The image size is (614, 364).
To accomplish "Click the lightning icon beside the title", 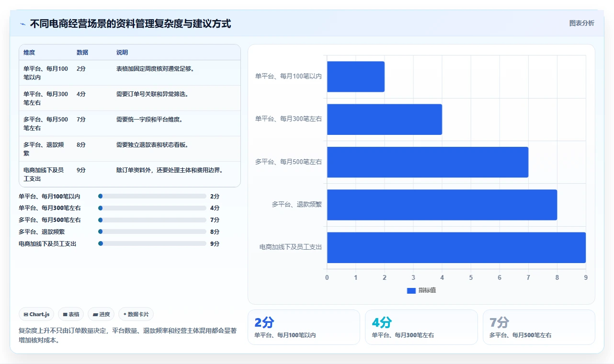I will (23, 24).
